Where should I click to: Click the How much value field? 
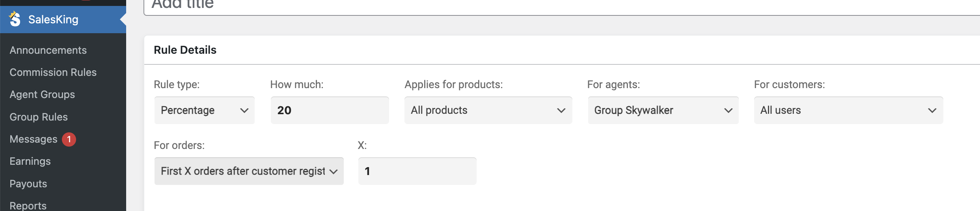[330, 110]
